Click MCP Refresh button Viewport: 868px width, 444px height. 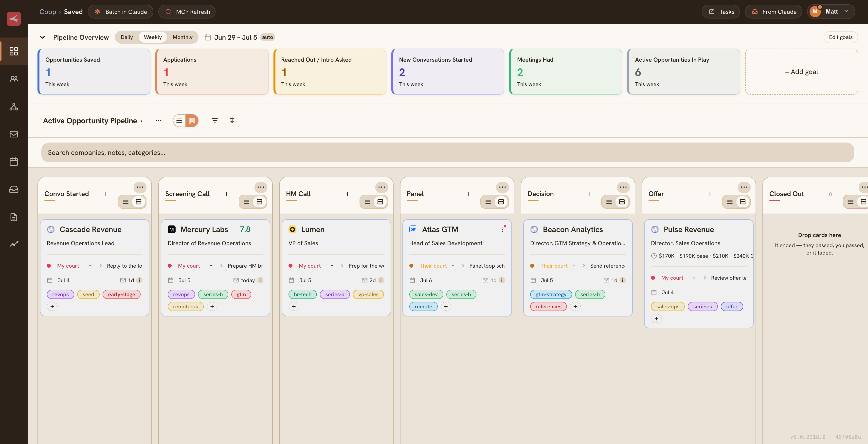[187, 11]
